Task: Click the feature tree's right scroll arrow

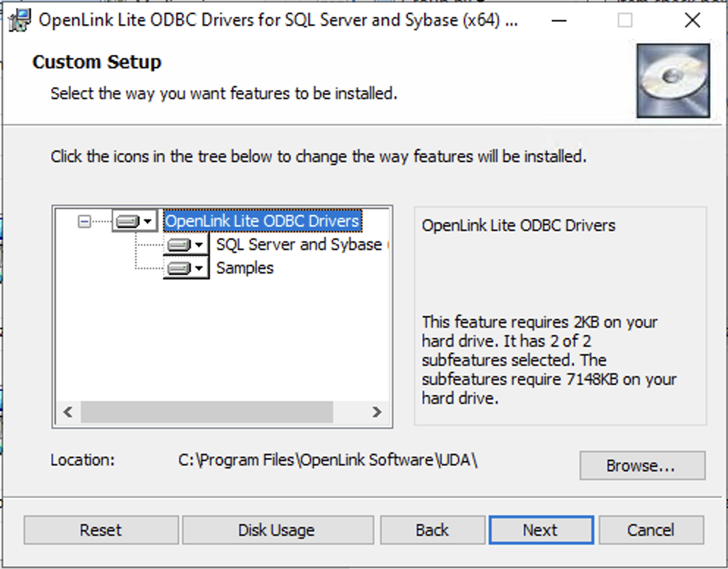Action: point(376,412)
